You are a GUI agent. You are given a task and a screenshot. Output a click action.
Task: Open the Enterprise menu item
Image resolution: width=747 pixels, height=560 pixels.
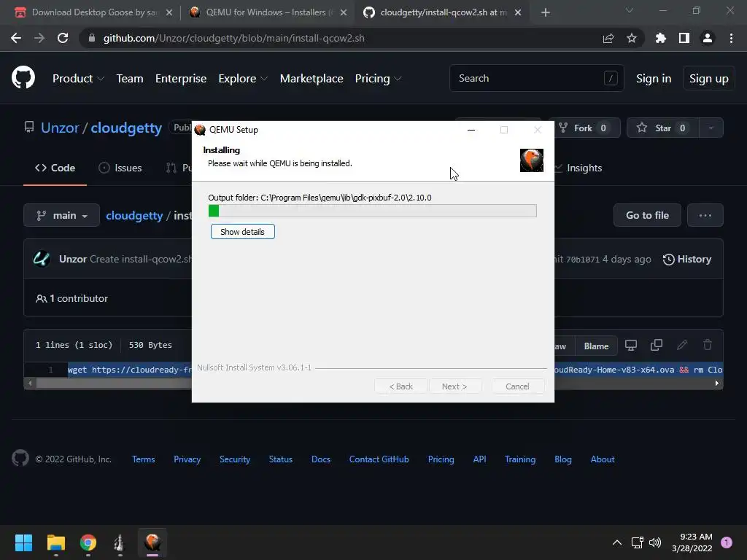coord(181,79)
